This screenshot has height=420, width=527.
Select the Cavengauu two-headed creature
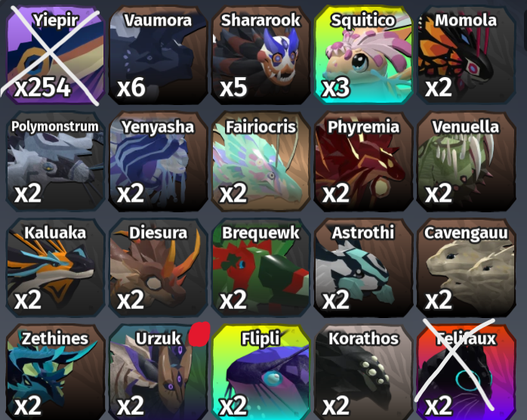click(x=466, y=267)
